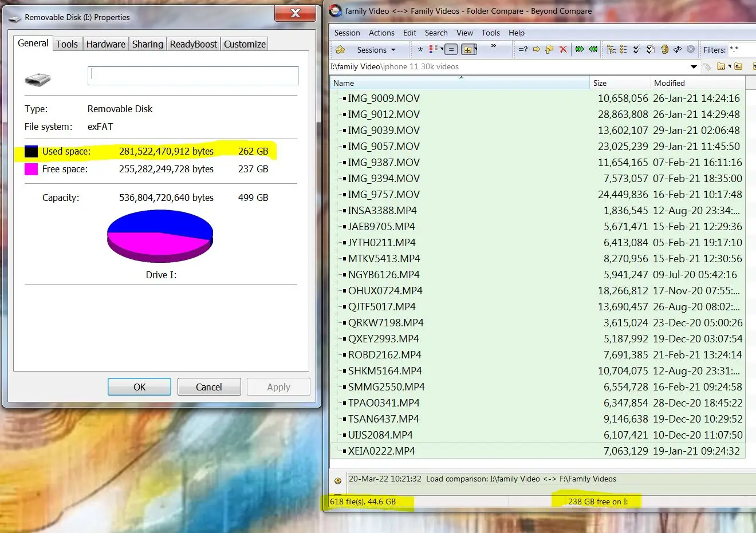Open the Sessions dropdown
756x533 pixels.
376,50
